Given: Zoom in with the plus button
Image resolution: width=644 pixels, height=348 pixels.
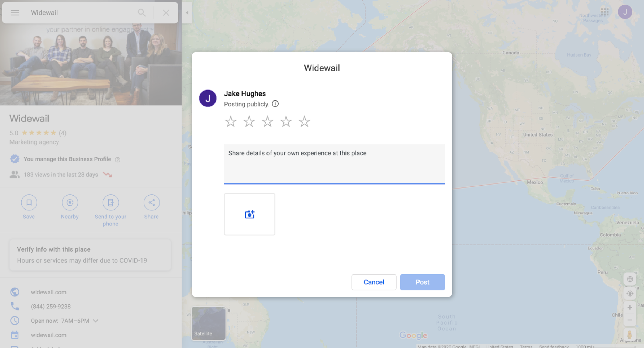Looking at the screenshot, I should (630, 308).
